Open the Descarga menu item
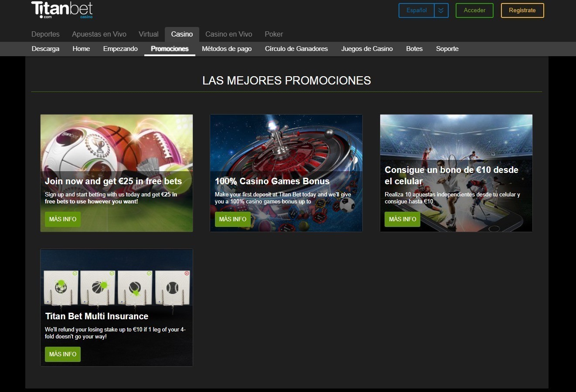The image size is (576, 392). coord(45,49)
